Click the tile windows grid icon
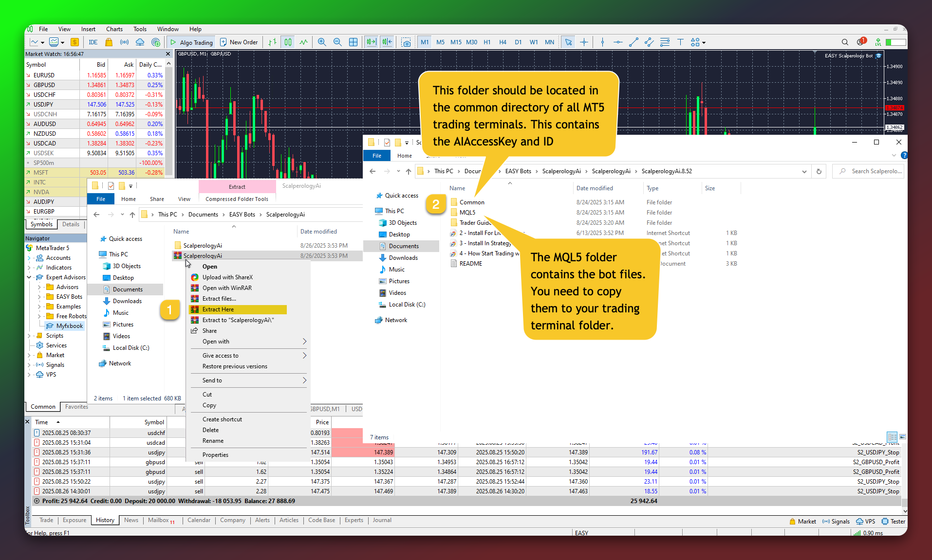Screen dimensions: 932x560 (354, 42)
